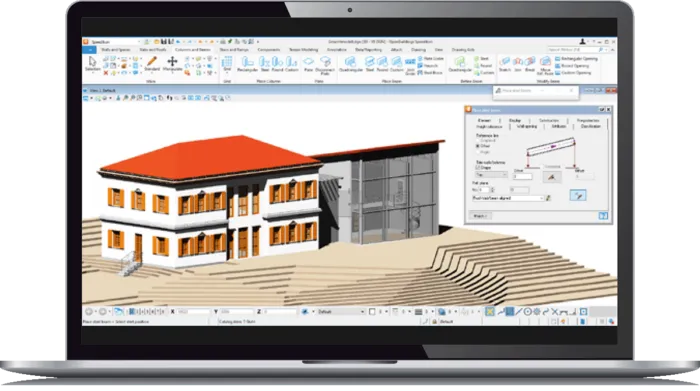The height and width of the screenshot is (391, 700).
Task: Switch to Stairs and Railings ribbon tab
Action: (234, 50)
